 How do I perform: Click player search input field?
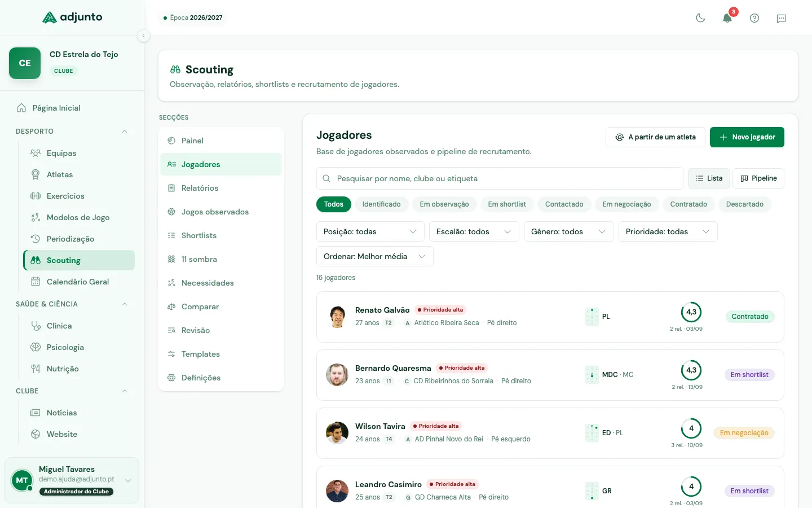pyautogui.click(x=500, y=178)
